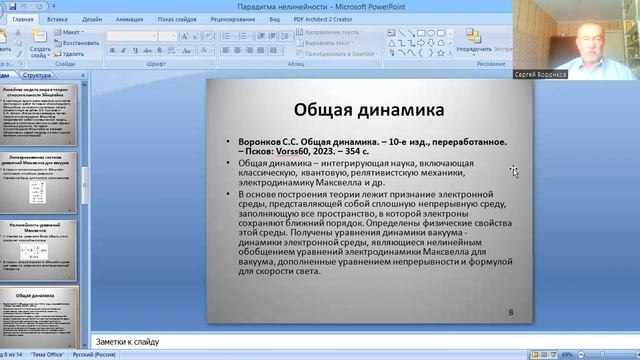Open the Макет layout dropdown
640x360 pixels.
click(69, 32)
